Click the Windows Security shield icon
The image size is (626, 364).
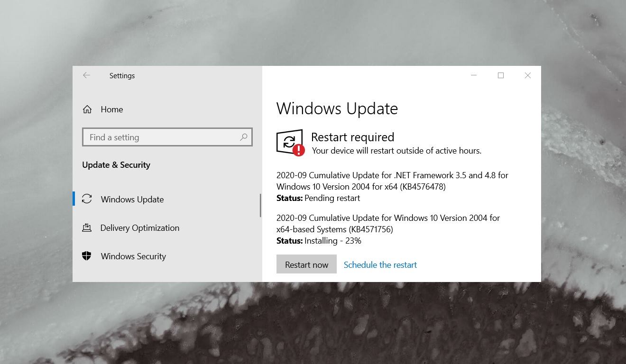(x=87, y=256)
